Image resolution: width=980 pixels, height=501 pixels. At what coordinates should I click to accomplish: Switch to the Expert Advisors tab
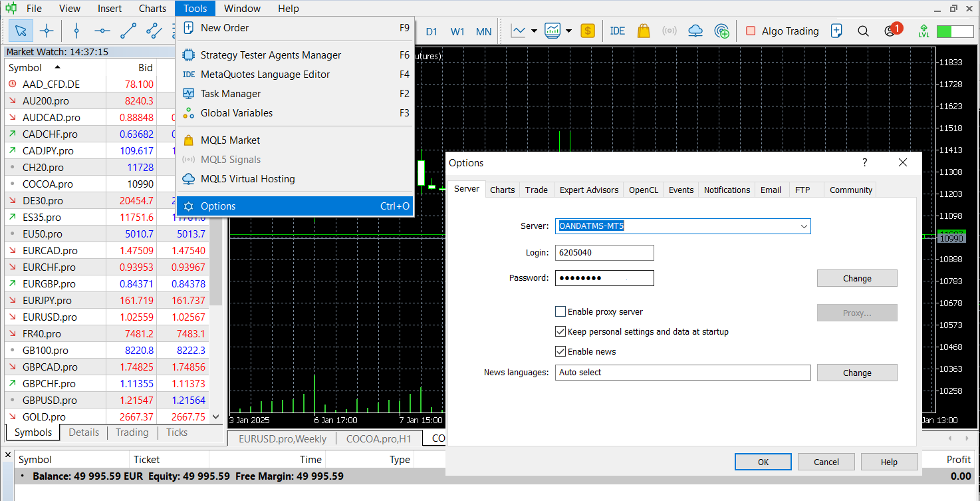click(x=588, y=190)
